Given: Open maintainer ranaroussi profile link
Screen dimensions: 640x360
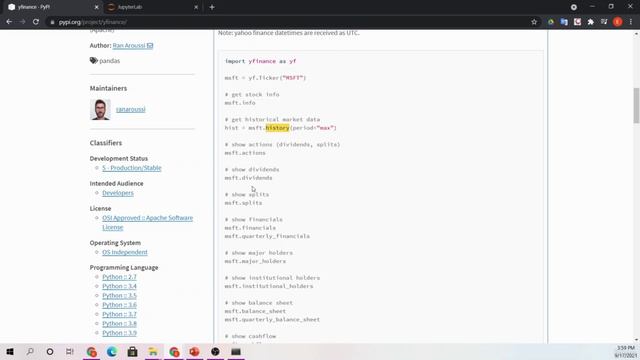Looking at the screenshot, I should click(131, 109).
